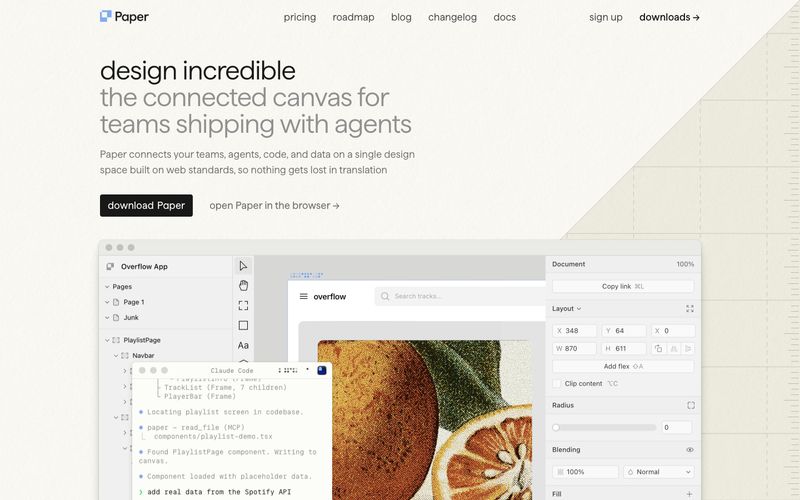Select the Rectangle shape tool
The height and width of the screenshot is (500, 800).
[243, 326]
